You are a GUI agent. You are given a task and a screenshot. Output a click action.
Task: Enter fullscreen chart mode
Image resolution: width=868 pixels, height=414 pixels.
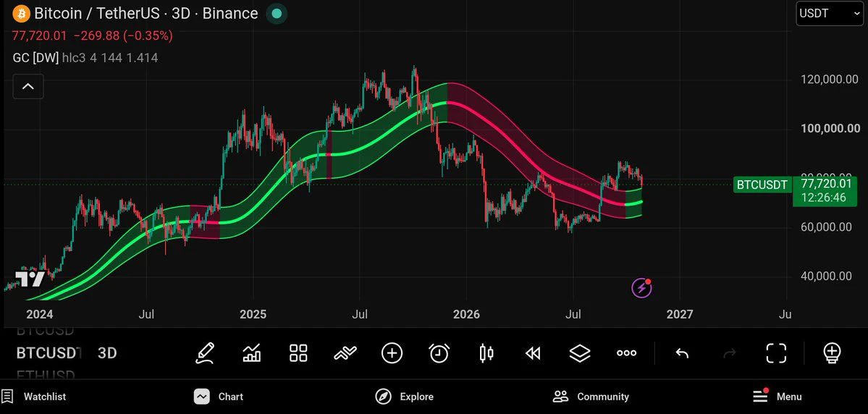click(776, 352)
